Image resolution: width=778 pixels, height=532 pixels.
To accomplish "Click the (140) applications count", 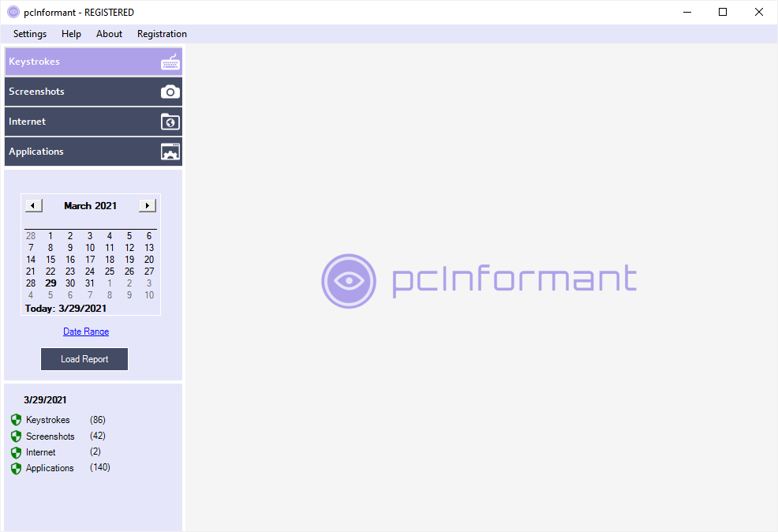I will [x=99, y=467].
